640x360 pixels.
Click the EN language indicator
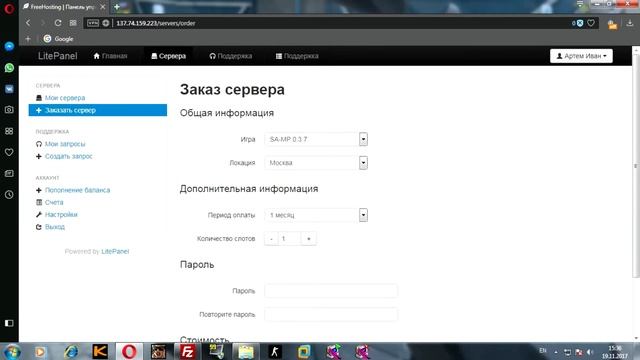point(542,351)
